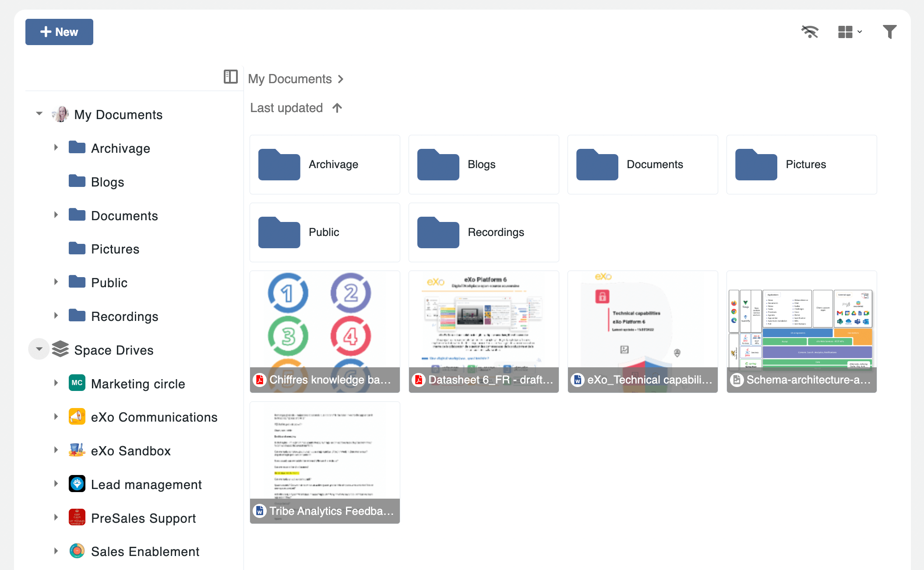Click the Lead management space icon

click(x=77, y=484)
